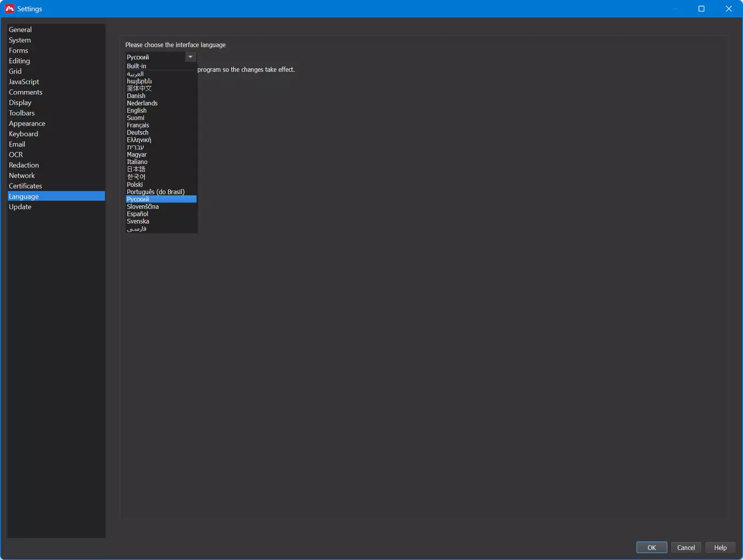Select Español as interface language
Viewport: 743px width, 560px height.
click(137, 214)
